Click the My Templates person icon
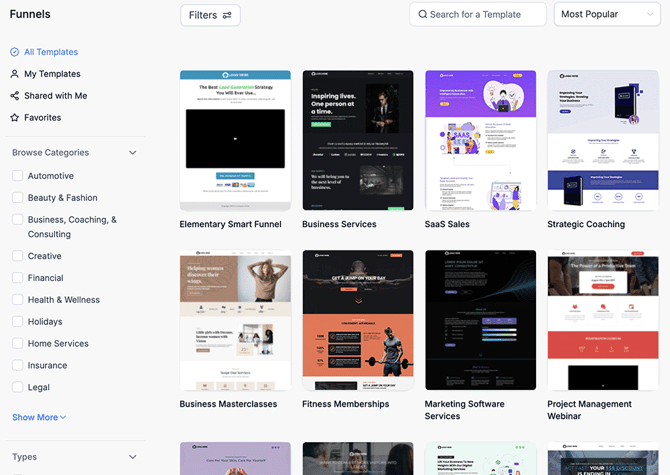This screenshot has height=475, width=670. [15, 74]
